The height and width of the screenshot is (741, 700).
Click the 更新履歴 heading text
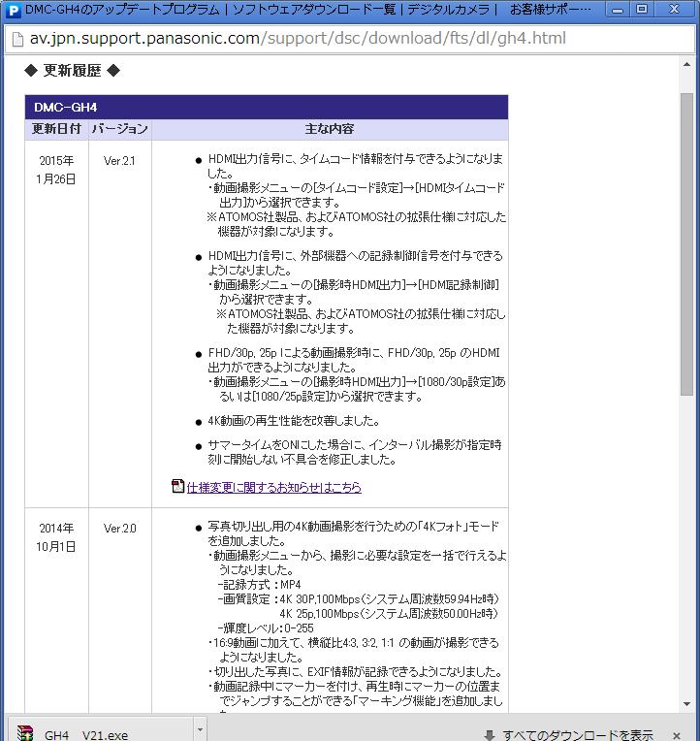[x=73, y=71]
